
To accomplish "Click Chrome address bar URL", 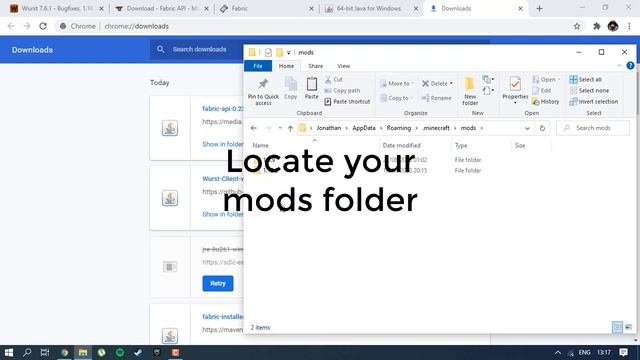I will [136, 26].
